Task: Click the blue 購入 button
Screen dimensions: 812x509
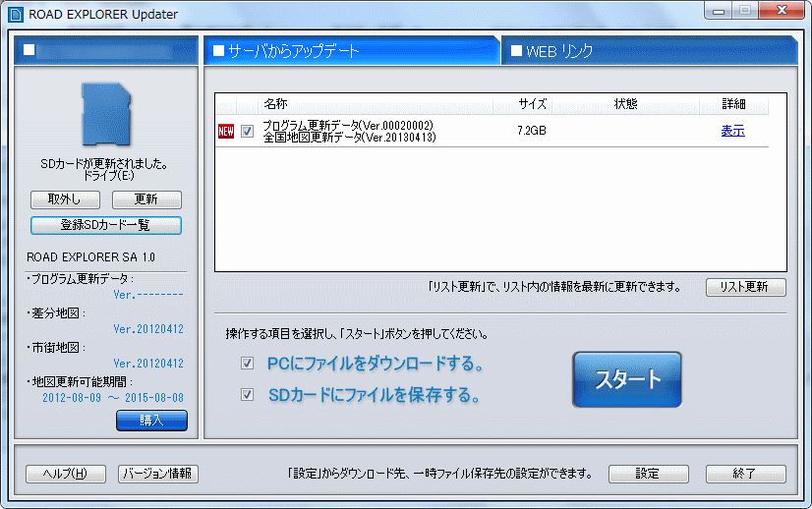Action: [151, 421]
